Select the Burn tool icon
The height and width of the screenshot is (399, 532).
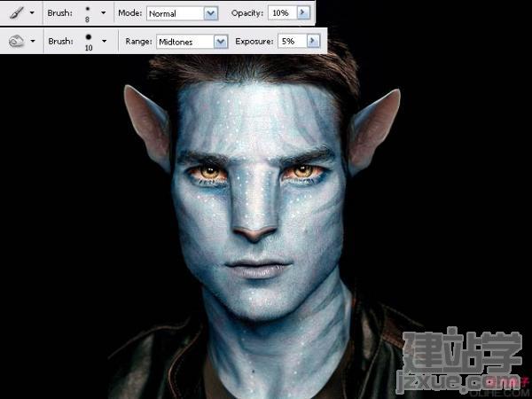(x=16, y=42)
